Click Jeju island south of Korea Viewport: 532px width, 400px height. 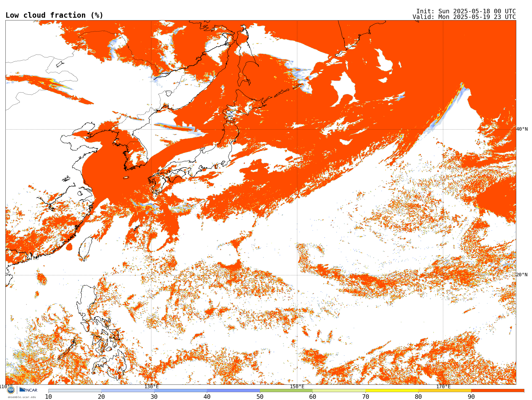click(126, 177)
